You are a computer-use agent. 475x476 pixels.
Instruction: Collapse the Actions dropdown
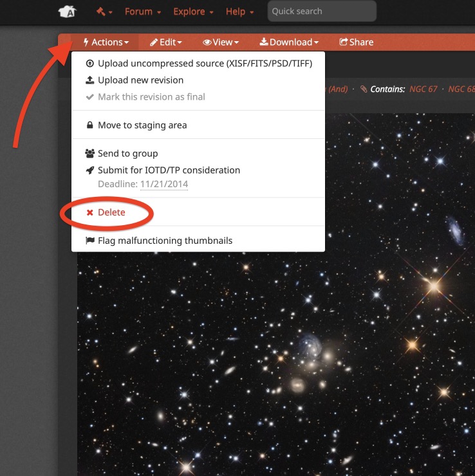106,42
